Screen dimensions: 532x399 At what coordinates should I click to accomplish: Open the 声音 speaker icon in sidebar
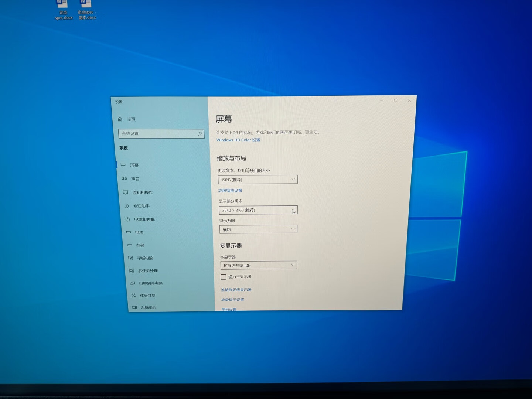tap(124, 178)
